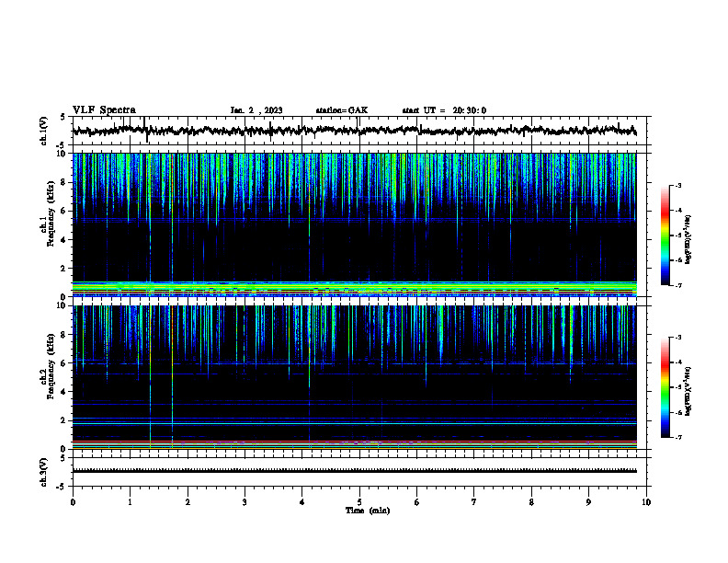Click the Jan. 2, 2023 date label
The image size is (728, 563).
click(x=256, y=110)
